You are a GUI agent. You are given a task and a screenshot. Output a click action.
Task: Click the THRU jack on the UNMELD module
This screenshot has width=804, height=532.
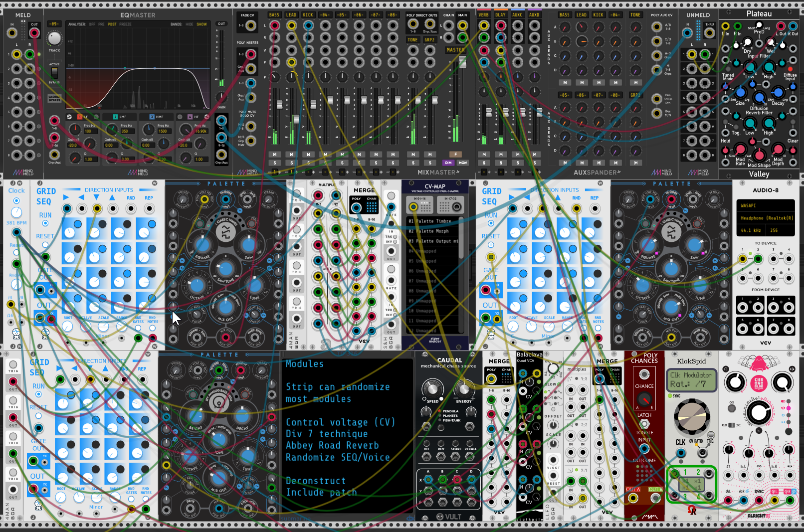(709, 33)
